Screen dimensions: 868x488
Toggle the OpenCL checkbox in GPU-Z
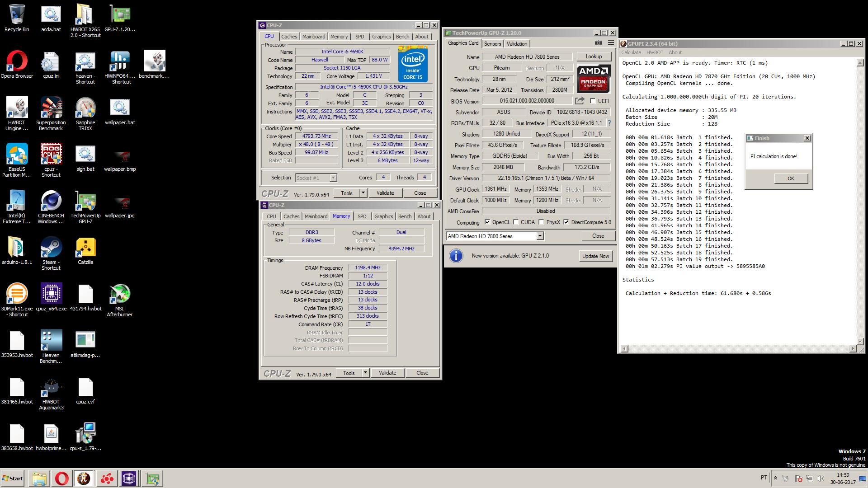pos(487,222)
